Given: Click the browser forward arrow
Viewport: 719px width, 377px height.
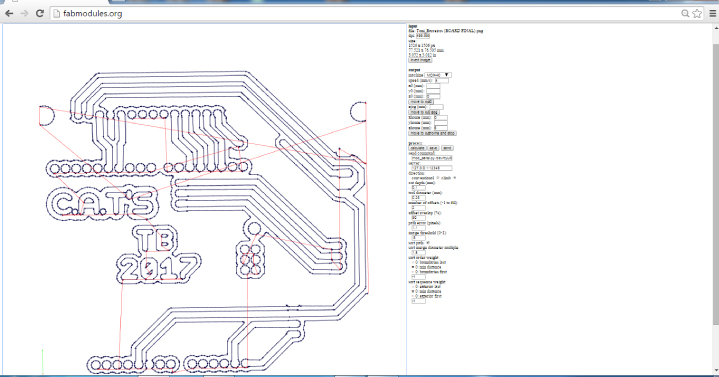Looking at the screenshot, I should coord(24,13).
